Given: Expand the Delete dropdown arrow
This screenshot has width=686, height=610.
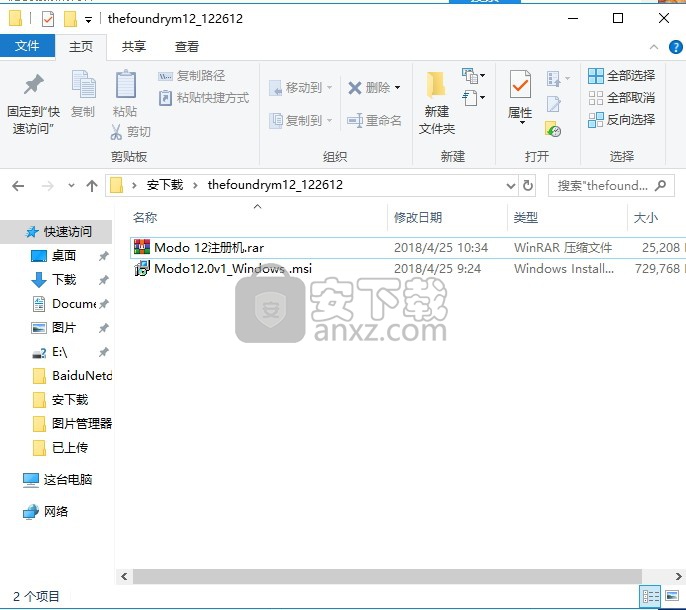Looking at the screenshot, I should pyautogui.click(x=397, y=88).
